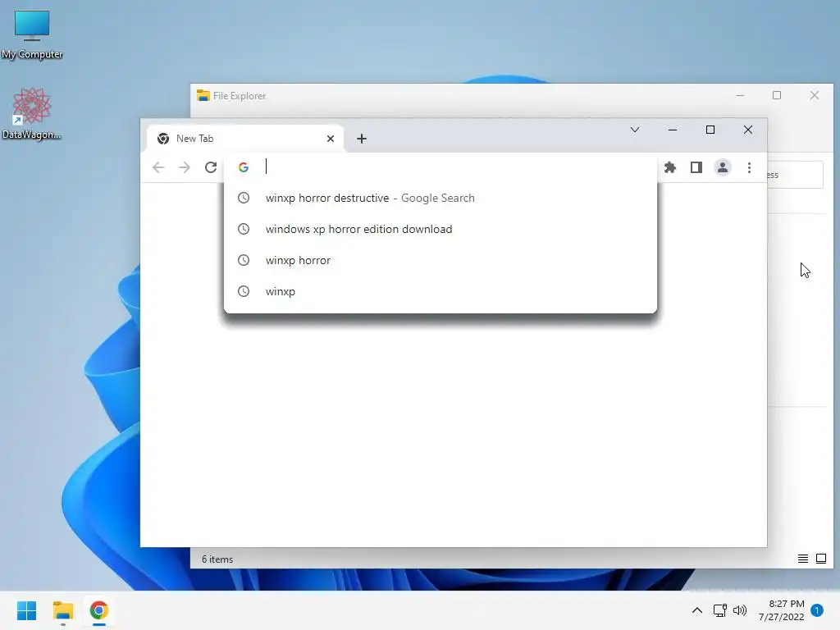
Task: Click the Google logo in the address bar
Action: [243, 167]
